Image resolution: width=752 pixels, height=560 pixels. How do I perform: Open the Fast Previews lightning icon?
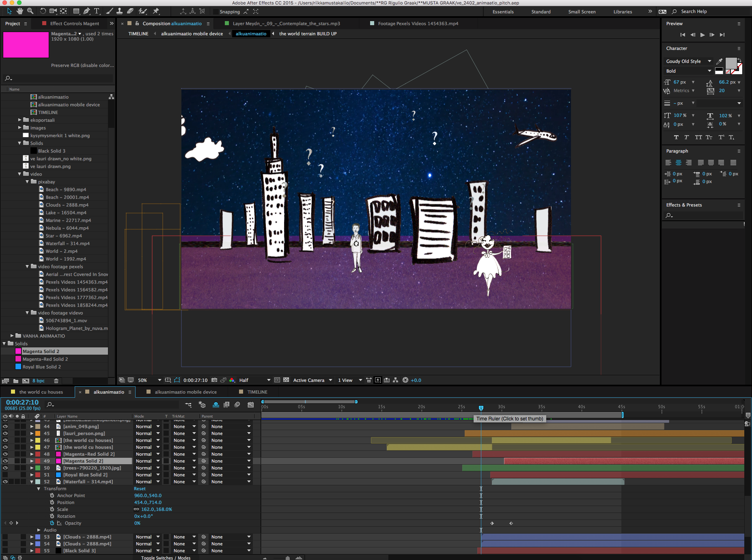(378, 380)
